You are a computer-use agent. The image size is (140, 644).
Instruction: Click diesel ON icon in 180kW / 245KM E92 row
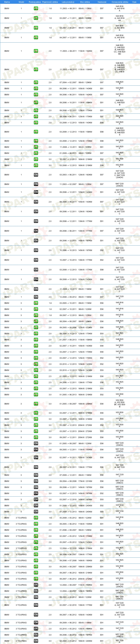point(36,506)
